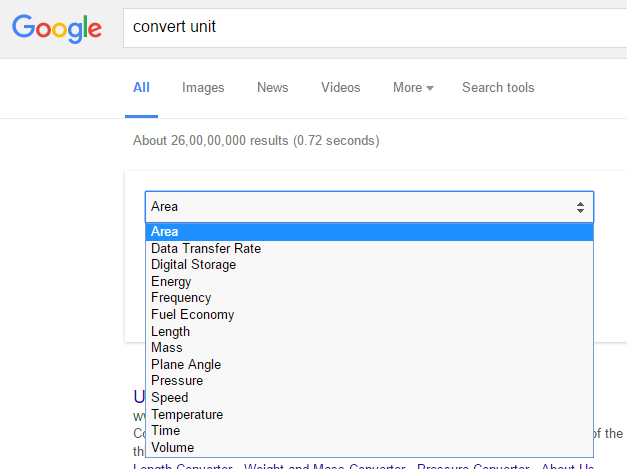Pick the Energy option

click(171, 282)
